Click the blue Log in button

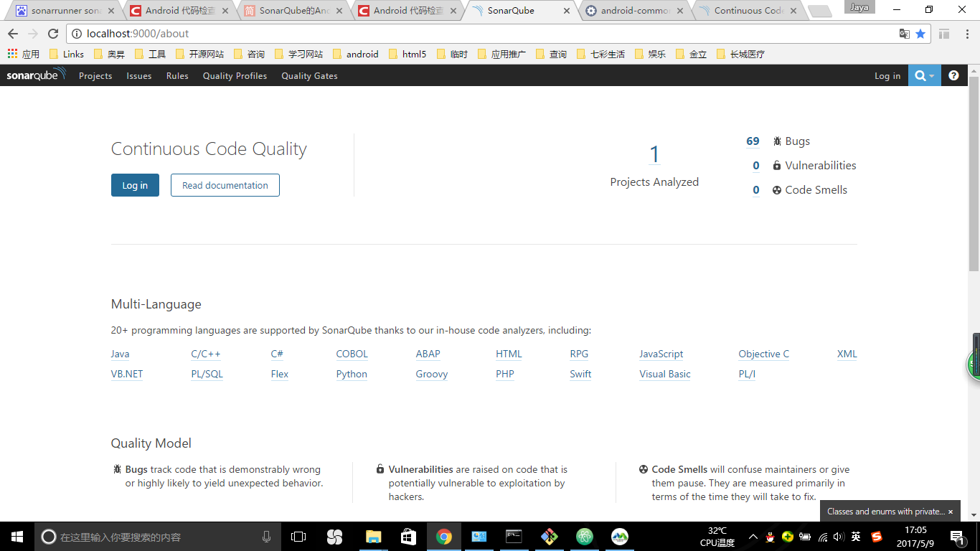135,185
